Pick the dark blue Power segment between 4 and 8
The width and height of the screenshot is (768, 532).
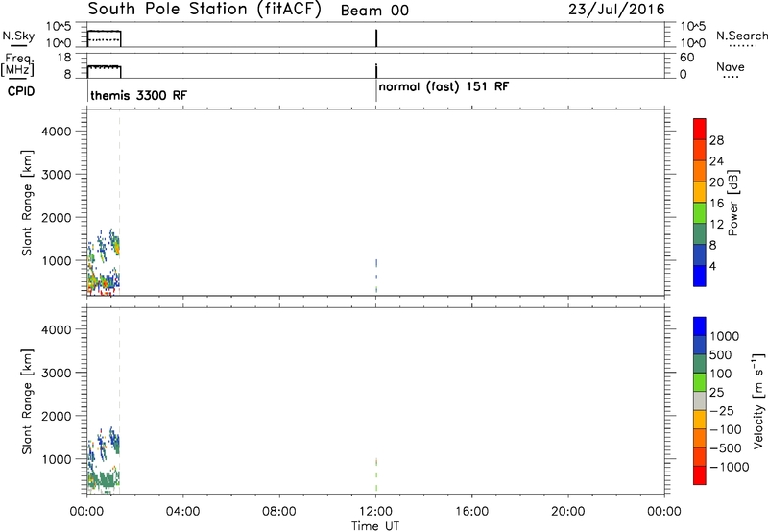pos(700,254)
